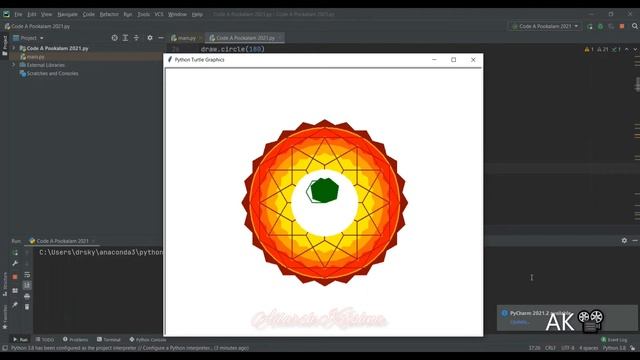This screenshot has height=360, width=640.
Task: Collapse all in Project panel
Action: coord(136,38)
